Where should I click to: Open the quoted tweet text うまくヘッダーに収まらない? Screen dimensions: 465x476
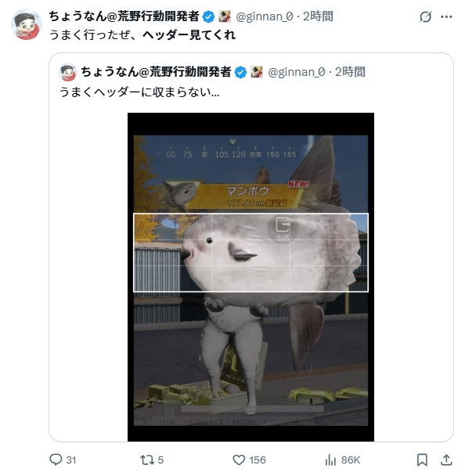139,92
